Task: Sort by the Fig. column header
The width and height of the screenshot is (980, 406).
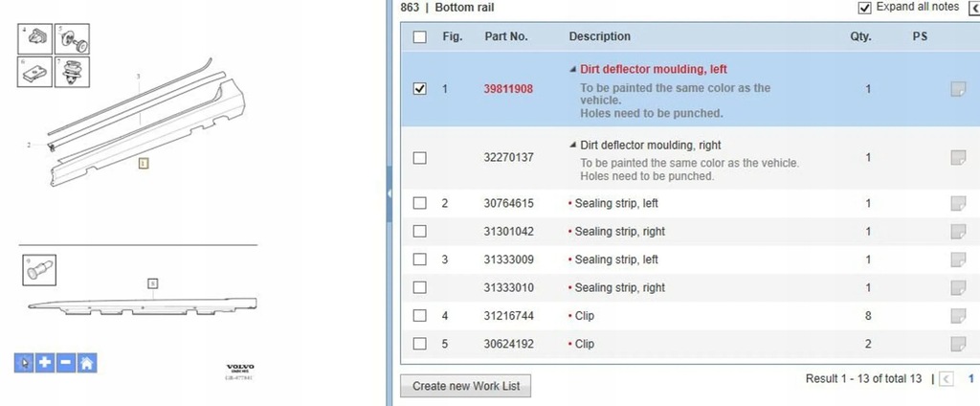Action: pyautogui.click(x=453, y=36)
